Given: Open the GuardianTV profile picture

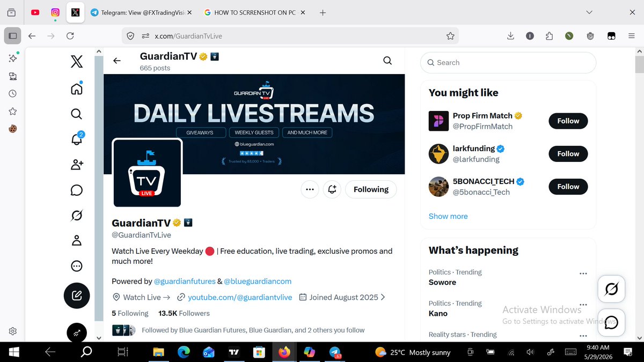Looking at the screenshot, I should (147, 173).
